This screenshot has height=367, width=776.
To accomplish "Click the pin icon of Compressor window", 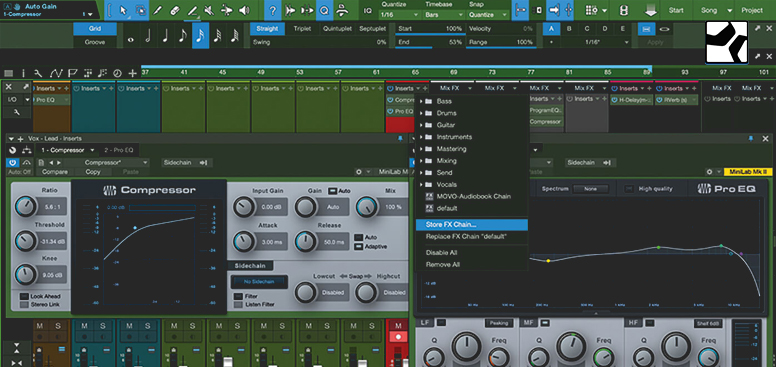I will [x=400, y=138].
